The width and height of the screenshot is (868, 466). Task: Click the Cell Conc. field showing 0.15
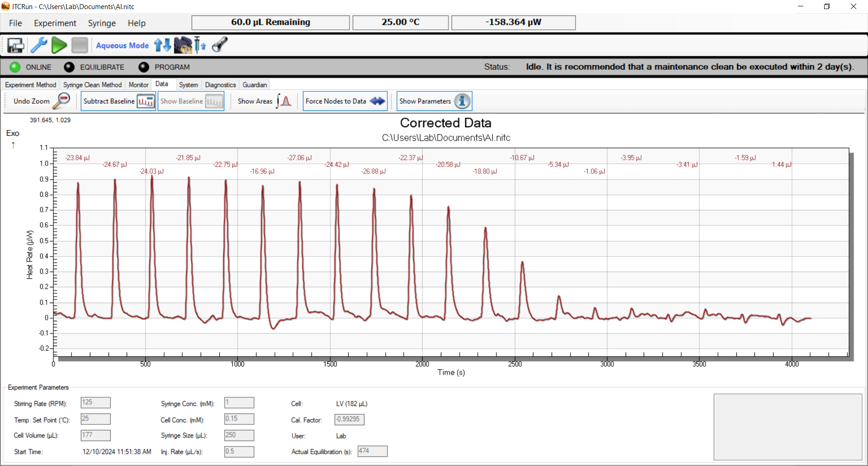pyautogui.click(x=239, y=419)
